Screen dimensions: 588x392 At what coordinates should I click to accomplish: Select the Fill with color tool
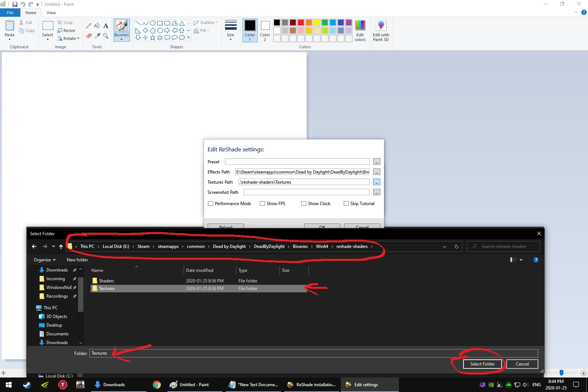tap(97, 26)
